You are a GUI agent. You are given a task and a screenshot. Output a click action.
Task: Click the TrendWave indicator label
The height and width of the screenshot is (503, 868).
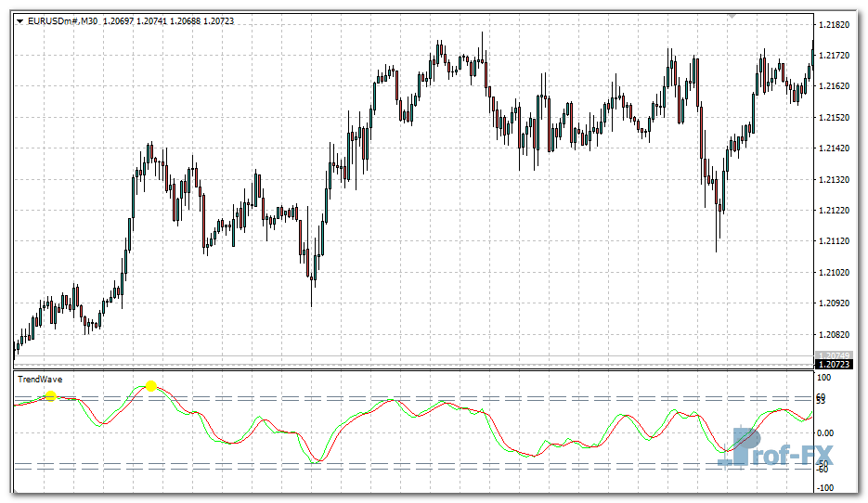[x=40, y=379]
